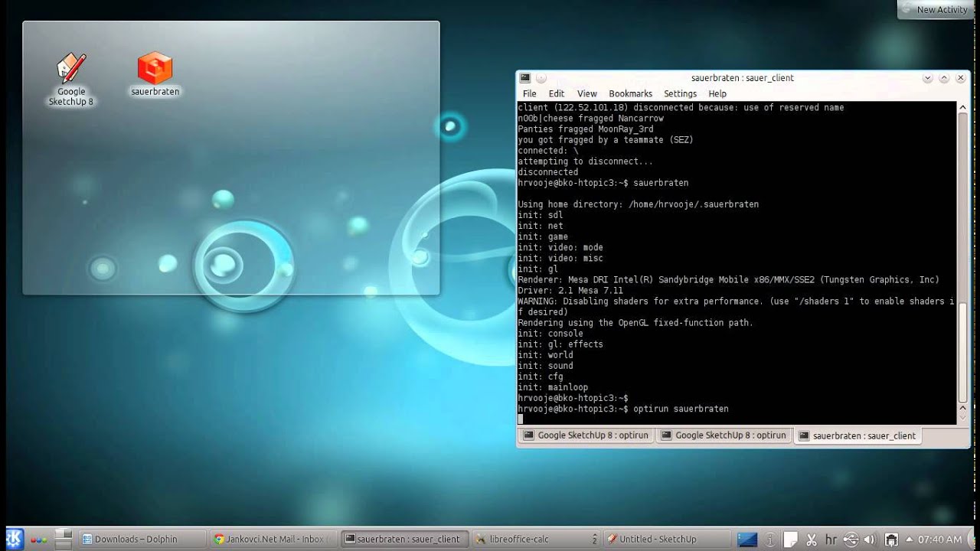
Task: Open Konsole Settings menu
Action: tap(680, 93)
